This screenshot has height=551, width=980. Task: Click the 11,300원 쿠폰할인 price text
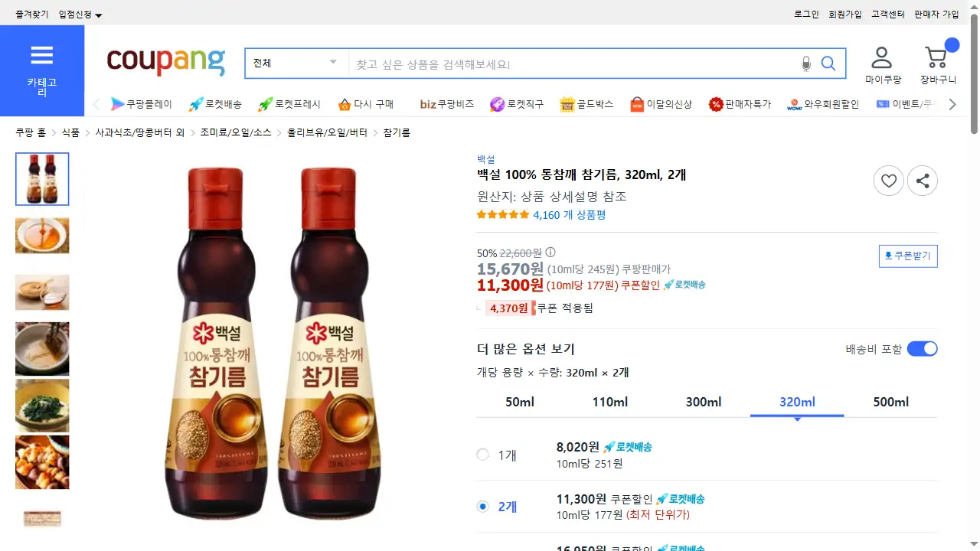click(x=570, y=285)
